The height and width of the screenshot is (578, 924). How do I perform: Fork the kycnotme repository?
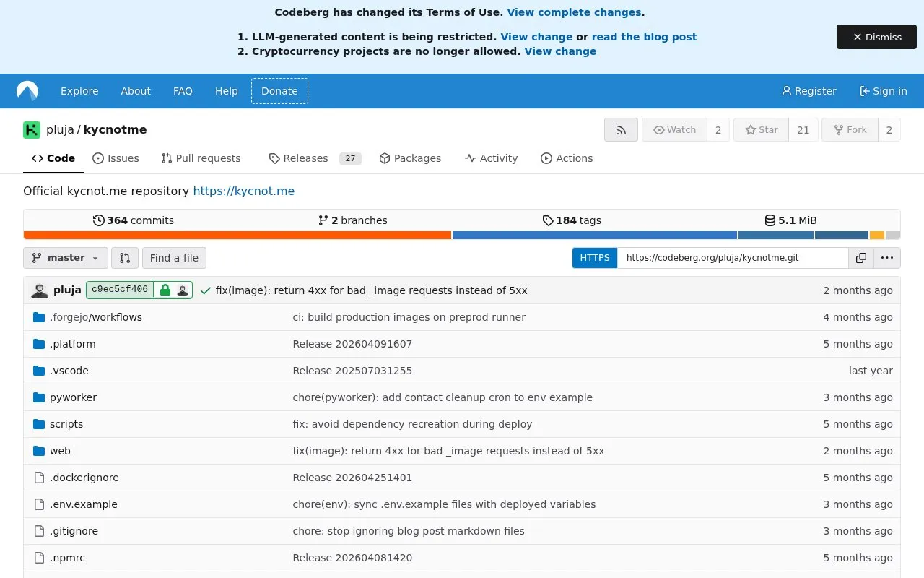850,130
